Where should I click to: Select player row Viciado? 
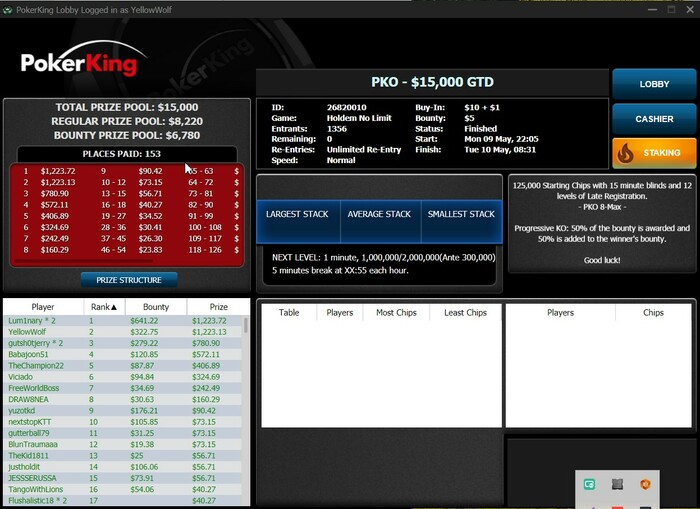tap(123, 377)
